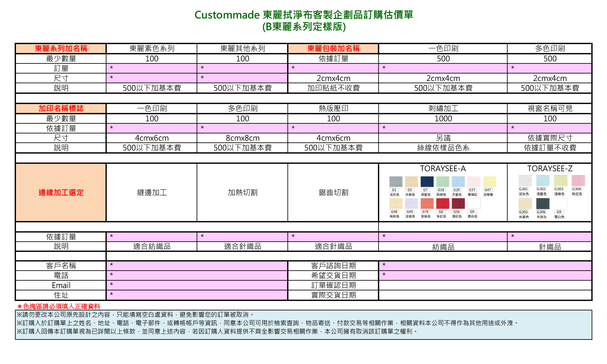Pick the G76 杏桃色 swatch

point(427,203)
